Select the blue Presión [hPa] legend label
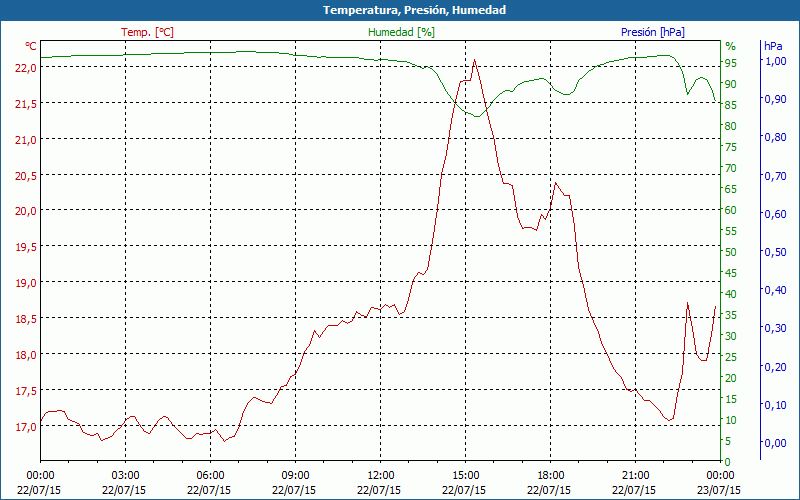 (x=652, y=32)
